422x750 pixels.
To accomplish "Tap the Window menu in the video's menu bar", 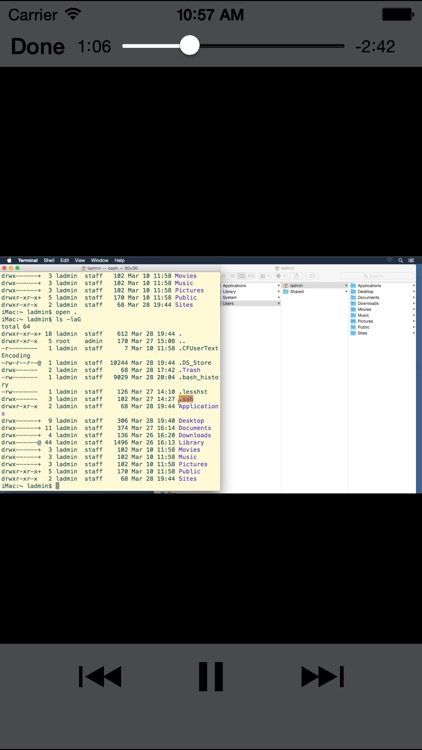I will (x=100, y=260).
